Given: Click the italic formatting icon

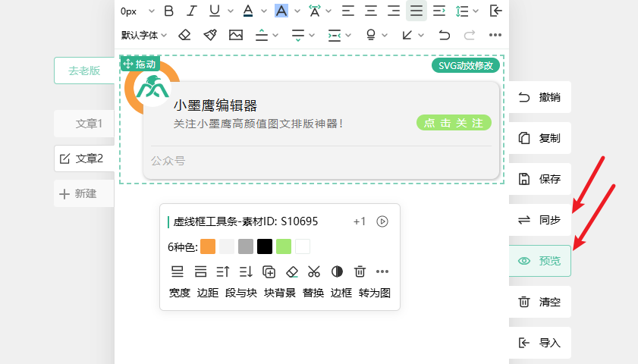Looking at the screenshot, I should point(192,11).
